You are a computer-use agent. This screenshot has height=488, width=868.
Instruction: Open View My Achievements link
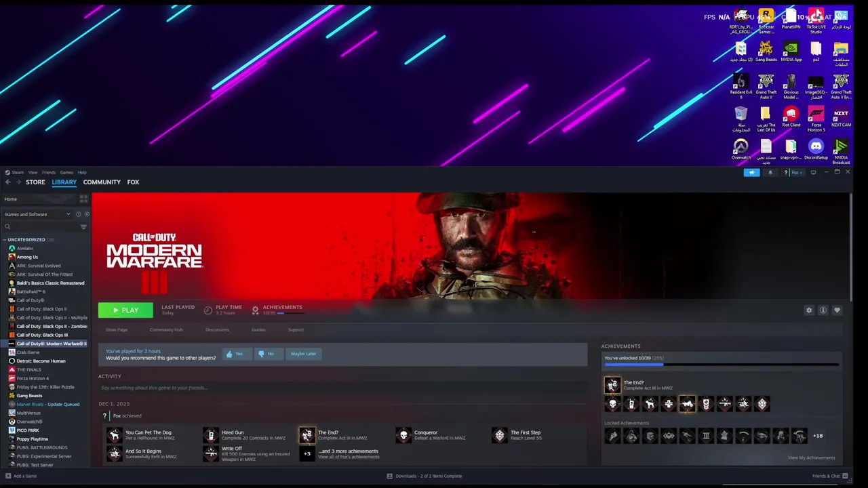[x=811, y=457]
